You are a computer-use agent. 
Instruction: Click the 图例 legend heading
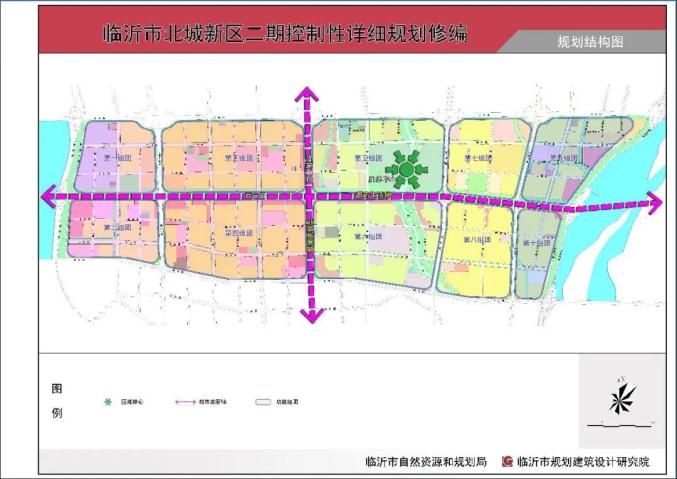pos(57,399)
